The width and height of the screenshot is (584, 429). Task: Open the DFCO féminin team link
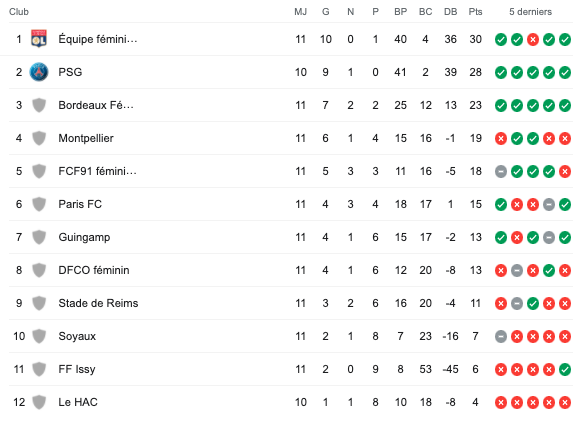point(94,270)
